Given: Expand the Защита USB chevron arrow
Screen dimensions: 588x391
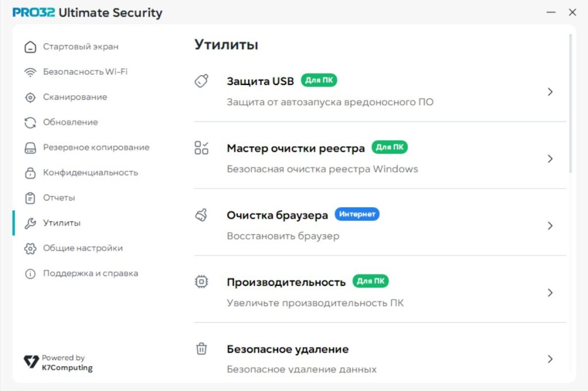Looking at the screenshot, I should click(x=550, y=92).
